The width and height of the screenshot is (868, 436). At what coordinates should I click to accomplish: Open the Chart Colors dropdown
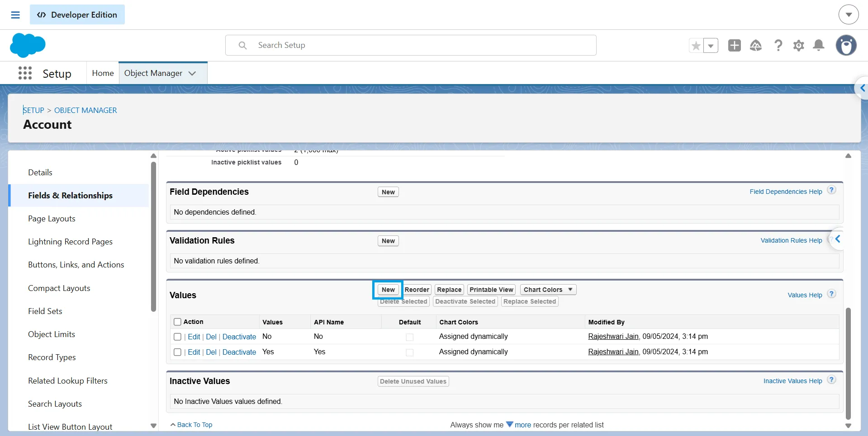pyautogui.click(x=548, y=290)
